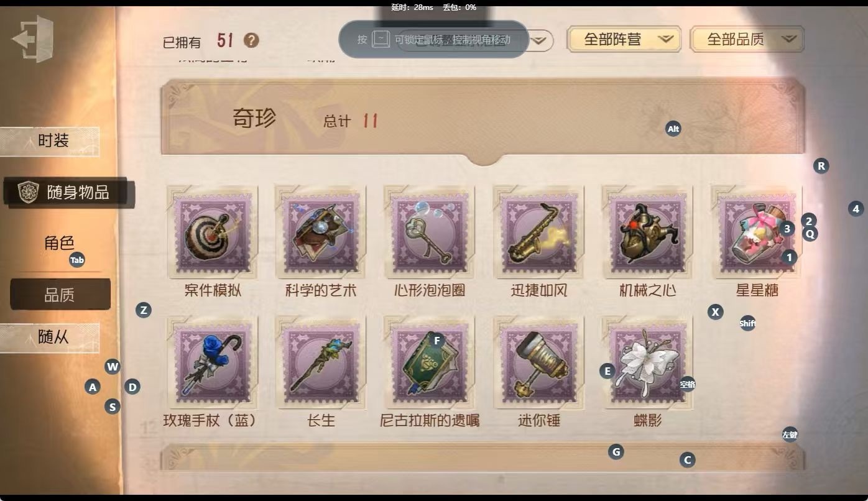
Task: Pick the 机械之心 mechanical heart item
Action: (x=647, y=232)
